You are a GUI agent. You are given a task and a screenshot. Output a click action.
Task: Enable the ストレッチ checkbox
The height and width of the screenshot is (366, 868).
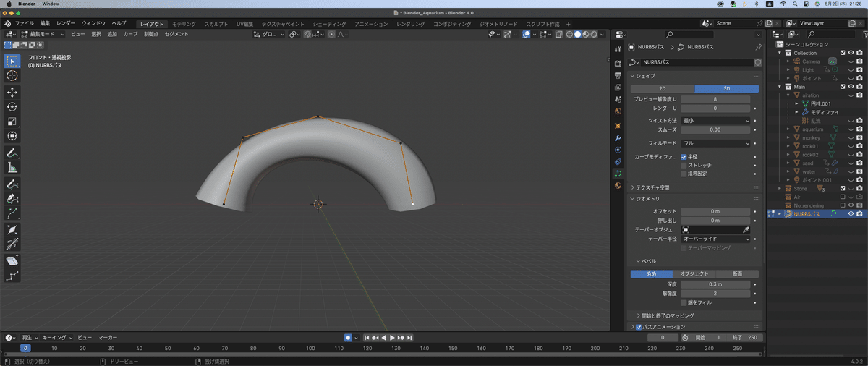(684, 165)
